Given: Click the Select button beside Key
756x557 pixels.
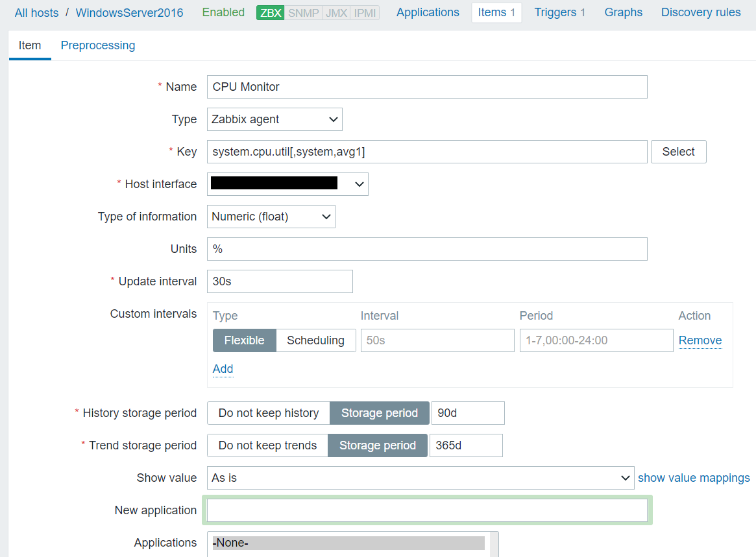Looking at the screenshot, I should click(x=678, y=152).
